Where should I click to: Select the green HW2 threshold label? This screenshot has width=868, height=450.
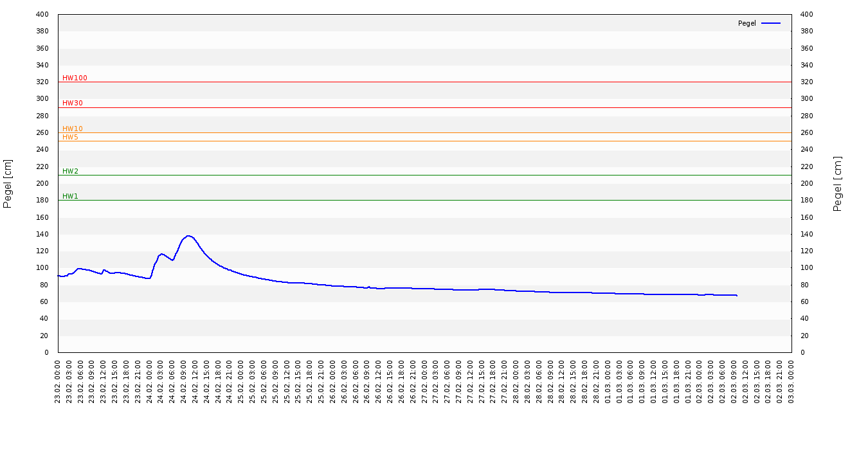tap(70, 171)
